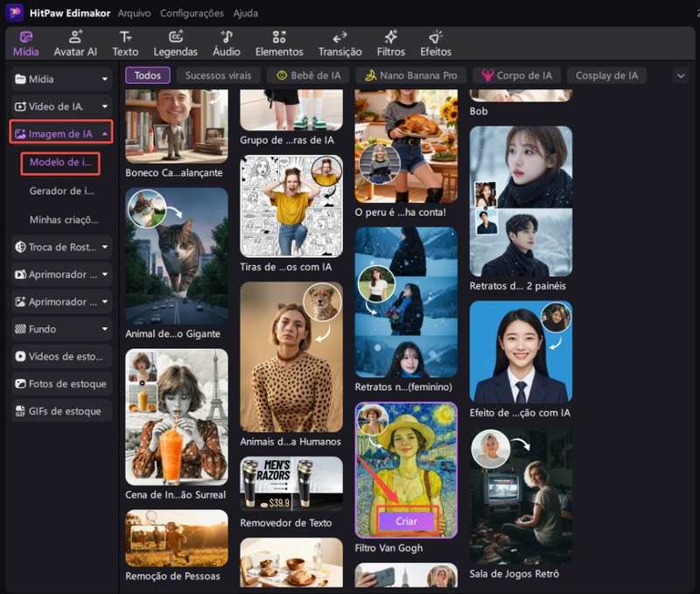Open Gerador de imagem sidebar item

click(x=61, y=191)
